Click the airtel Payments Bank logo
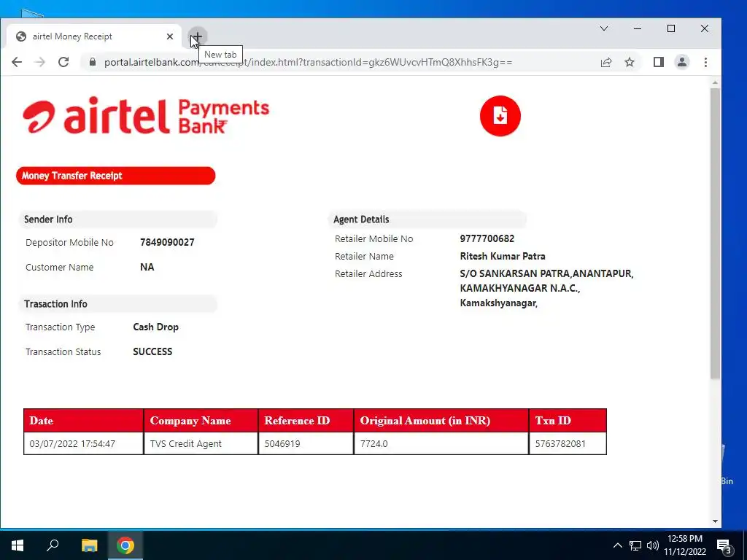This screenshot has height=560, width=747. pyautogui.click(x=146, y=116)
